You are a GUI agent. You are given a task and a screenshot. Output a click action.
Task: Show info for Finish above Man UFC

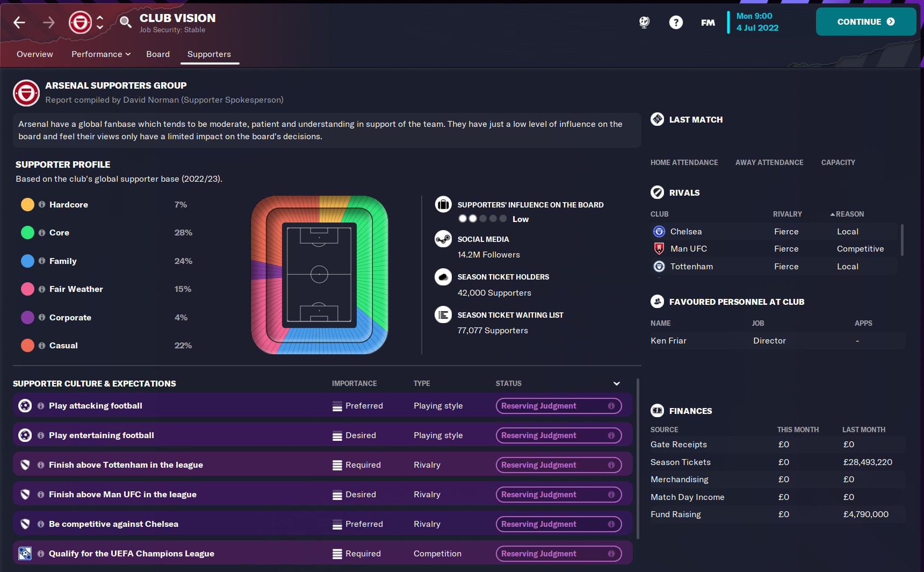click(x=41, y=495)
